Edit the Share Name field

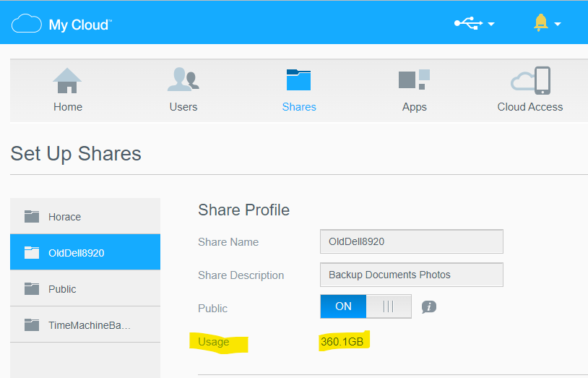pos(411,241)
